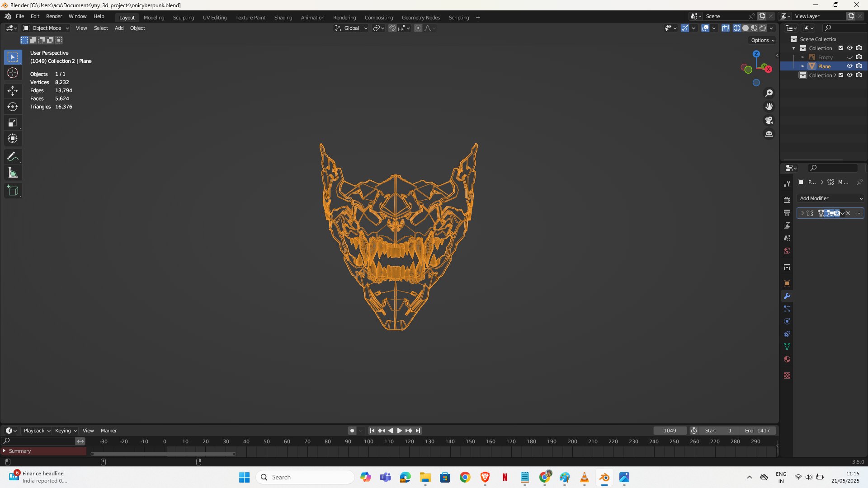Remove the modifier with X button

(x=848, y=213)
